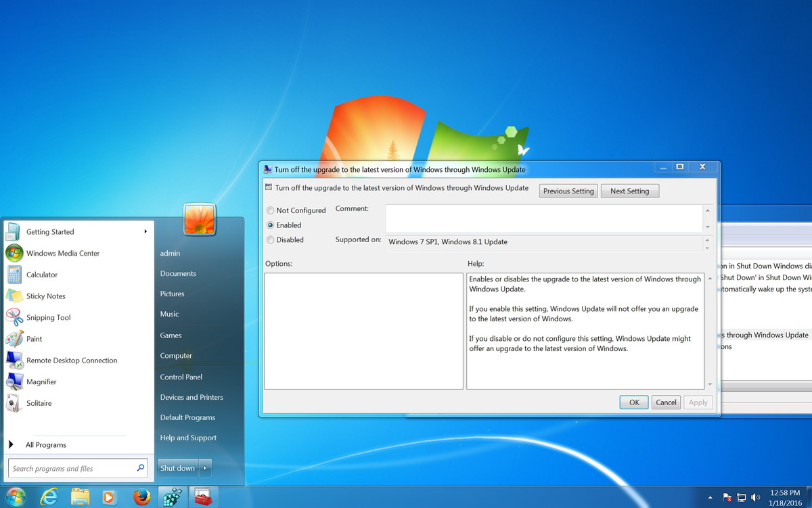
Task: Click the Windows Start orb
Action: 15,497
